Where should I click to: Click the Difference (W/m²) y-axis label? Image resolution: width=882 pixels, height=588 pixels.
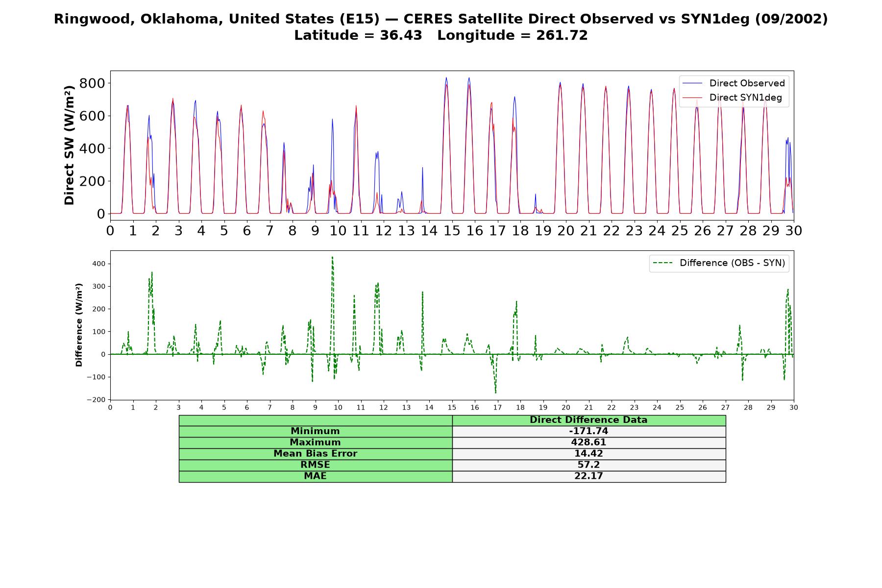(79, 325)
